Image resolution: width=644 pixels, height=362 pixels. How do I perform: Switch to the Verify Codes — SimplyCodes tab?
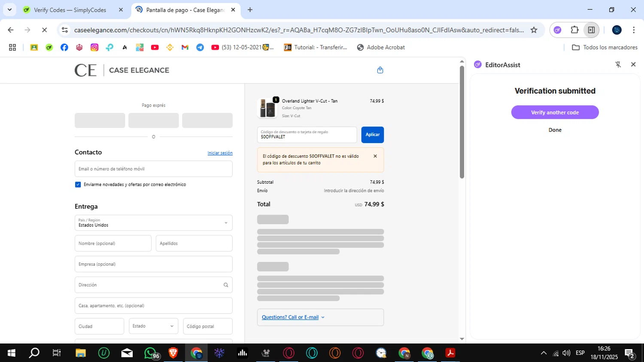(70, 10)
